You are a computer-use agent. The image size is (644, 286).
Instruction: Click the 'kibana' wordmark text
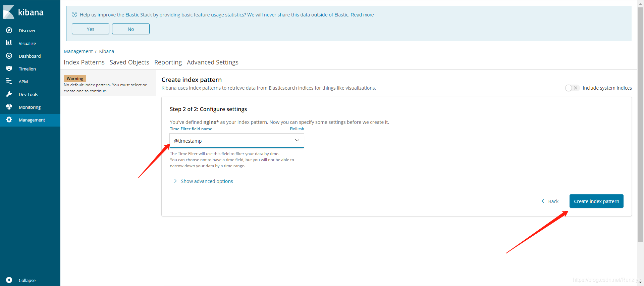[x=31, y=12]
